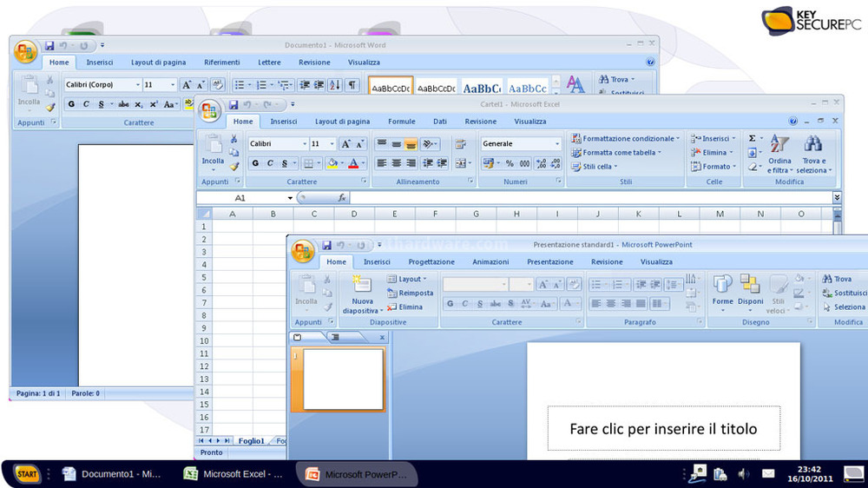Open the Lettere tab in Word
This screenshot has width=868, height=488.
tap(269, 62)
